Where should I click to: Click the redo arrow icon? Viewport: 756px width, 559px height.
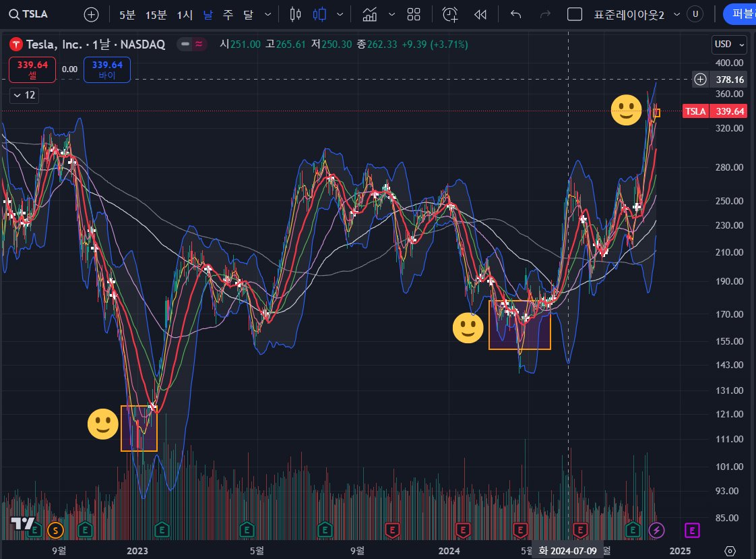(x=545, y=15)
